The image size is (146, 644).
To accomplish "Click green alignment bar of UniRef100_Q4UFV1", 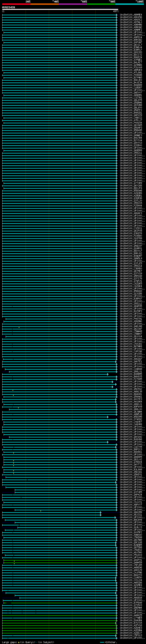I will [60, 560].
